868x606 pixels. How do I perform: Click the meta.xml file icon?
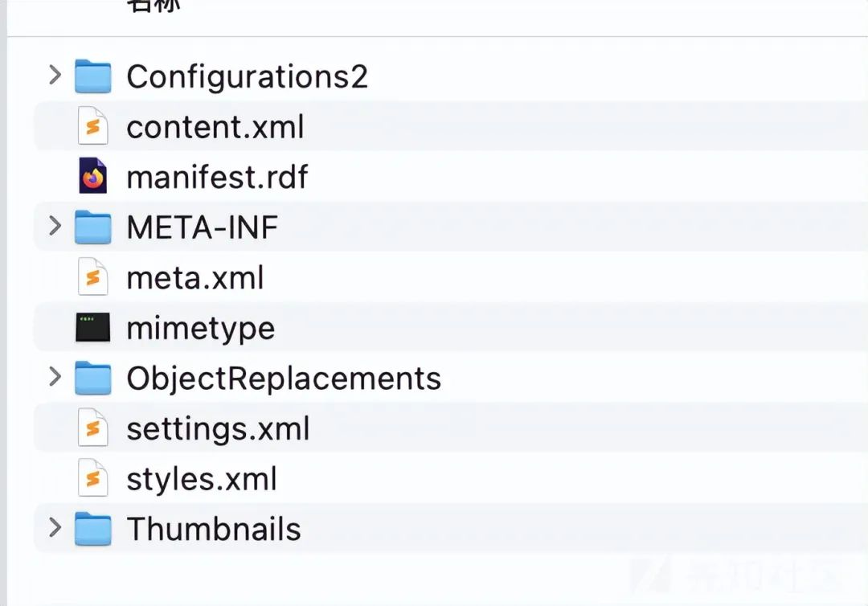tap(93, 276)
